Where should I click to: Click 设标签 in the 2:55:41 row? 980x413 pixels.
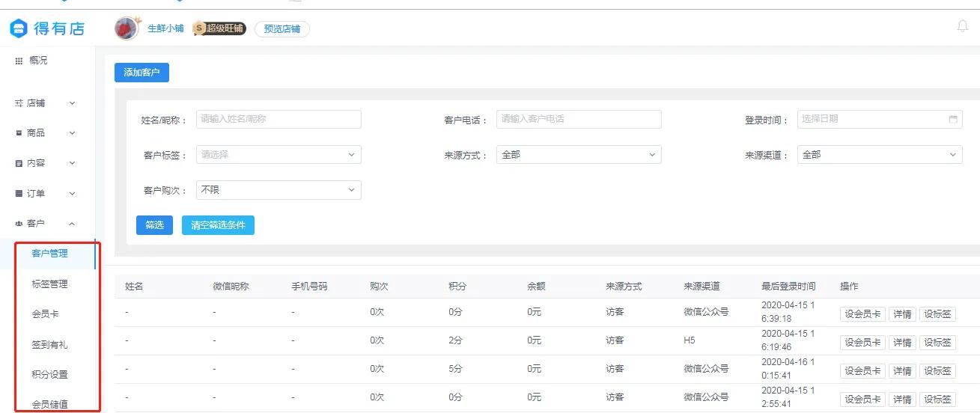point(938,400)
